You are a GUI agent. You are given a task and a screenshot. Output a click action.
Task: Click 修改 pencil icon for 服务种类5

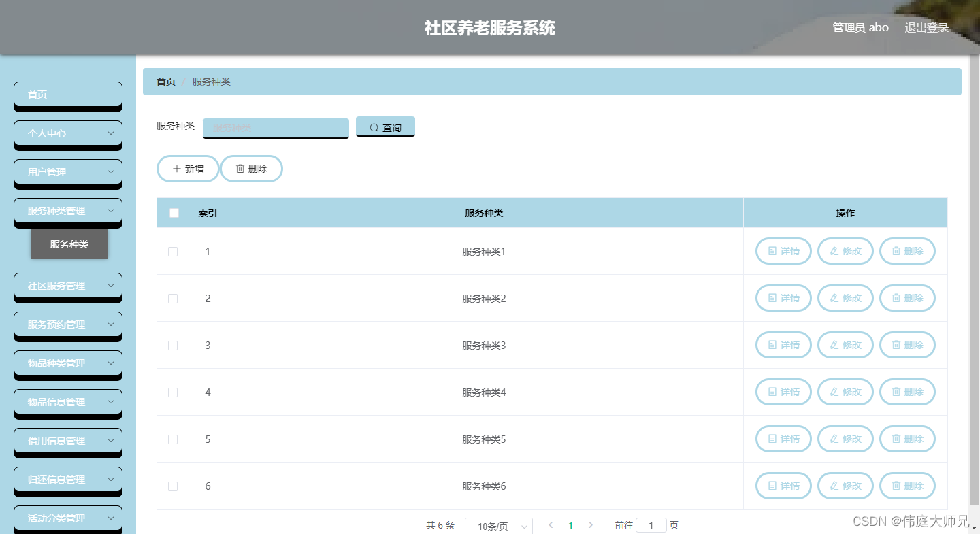coord(834,439)
